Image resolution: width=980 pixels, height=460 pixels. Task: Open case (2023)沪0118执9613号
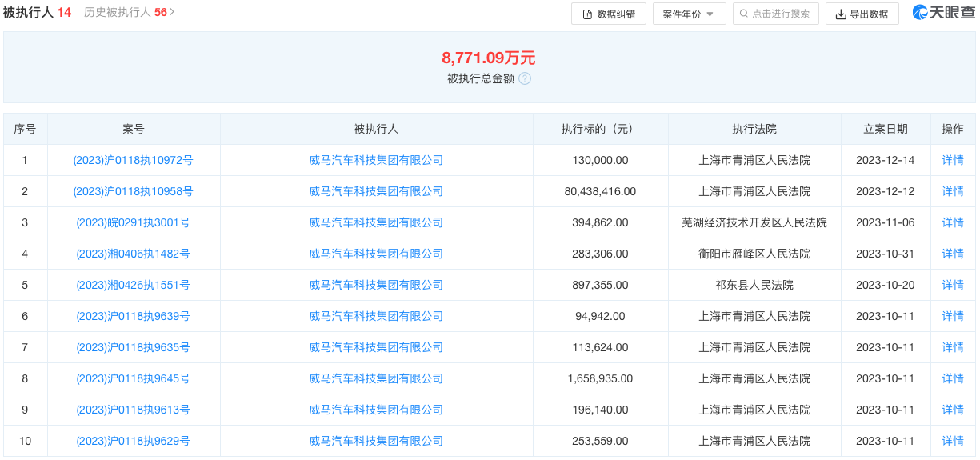[x=134, y=410]
